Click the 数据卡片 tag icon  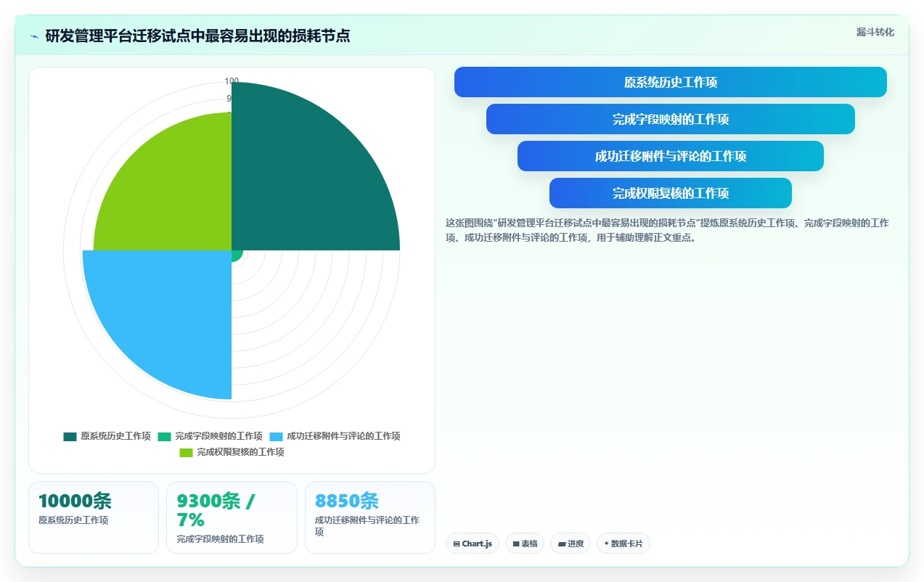point(606,543)
